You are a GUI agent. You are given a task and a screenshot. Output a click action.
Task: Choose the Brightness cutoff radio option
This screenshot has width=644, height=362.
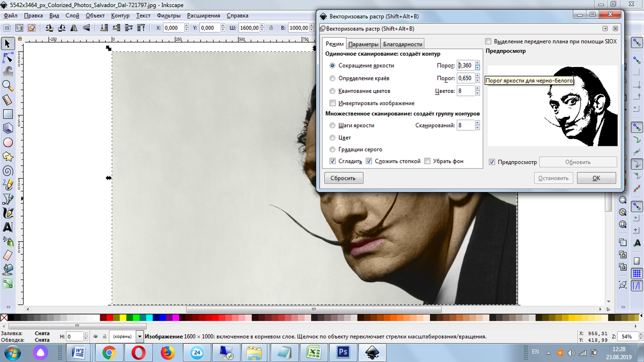pos(333,65)
